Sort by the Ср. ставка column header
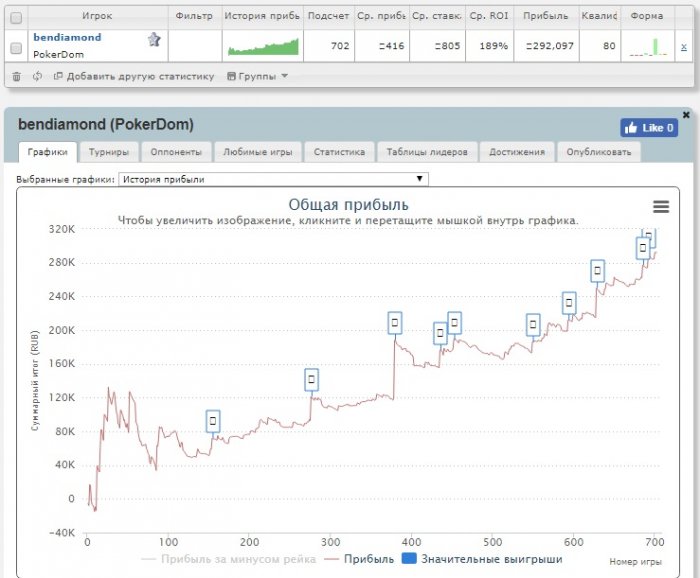 pos(437,16)
